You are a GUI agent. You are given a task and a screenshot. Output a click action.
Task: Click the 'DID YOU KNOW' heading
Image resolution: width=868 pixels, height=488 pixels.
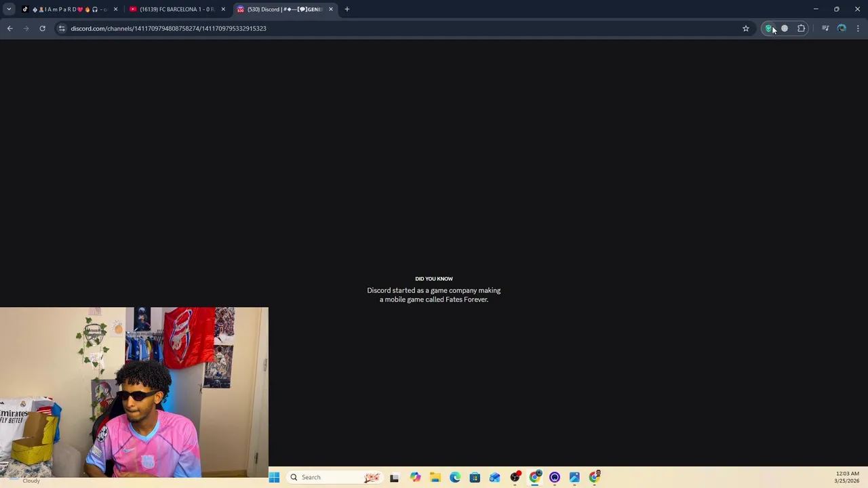pos(434,279)
